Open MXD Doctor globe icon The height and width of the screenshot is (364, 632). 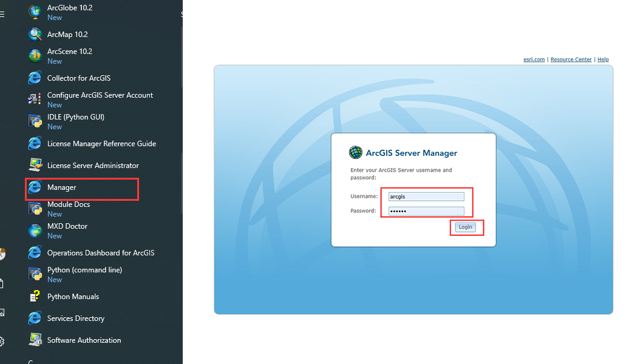coord(35,231)
